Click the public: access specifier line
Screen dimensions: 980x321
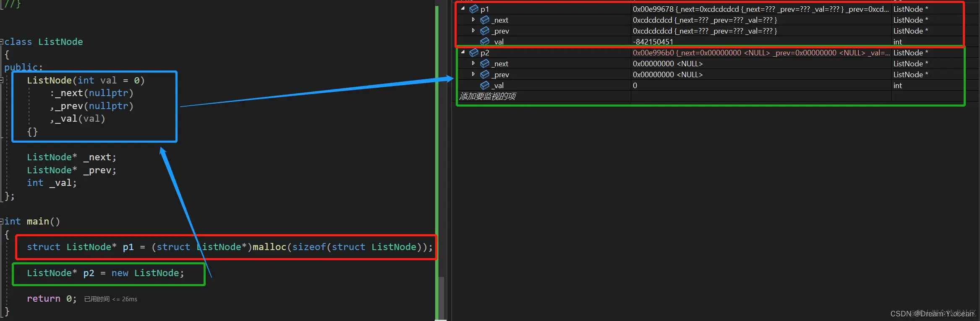(24, 67)
